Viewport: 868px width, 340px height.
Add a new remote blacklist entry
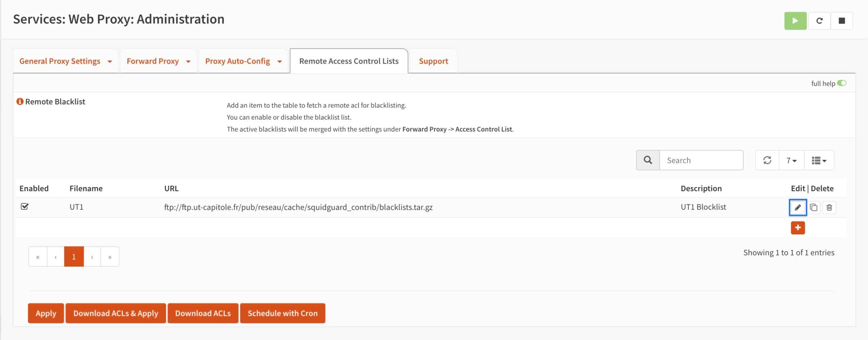click(798, 228)
